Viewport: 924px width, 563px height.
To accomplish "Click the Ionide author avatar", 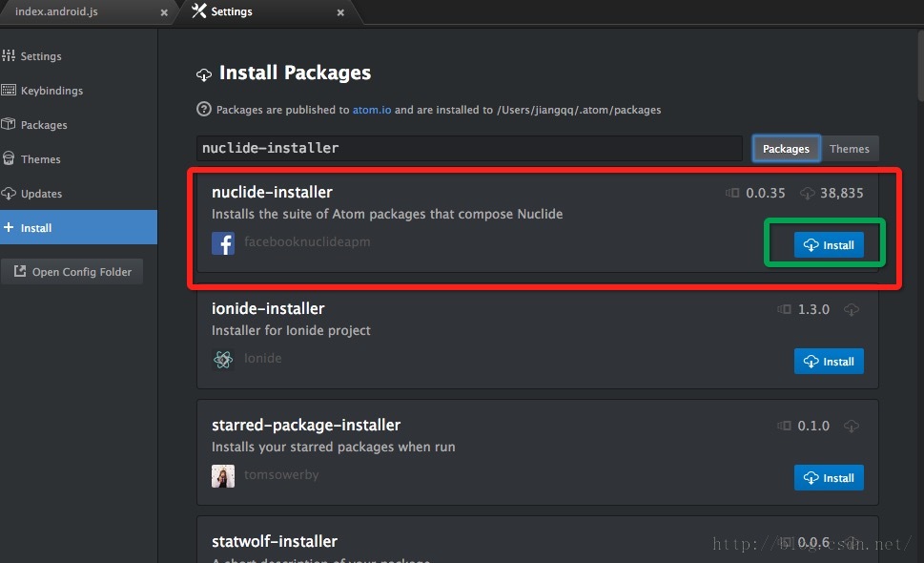I will [x=222, y=358].
